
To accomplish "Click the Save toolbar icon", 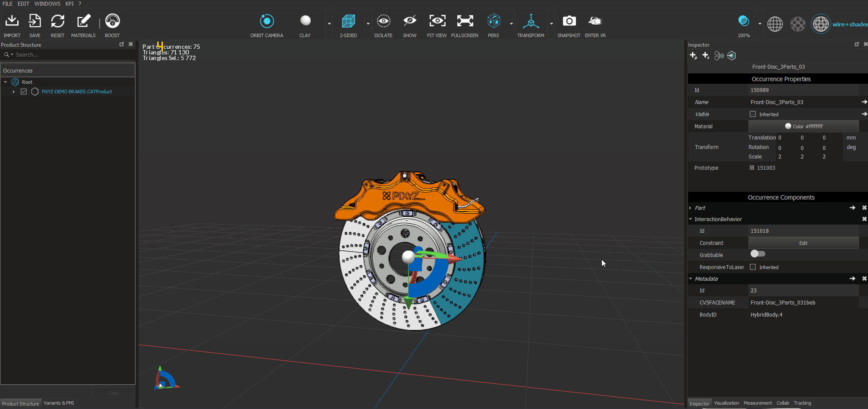I will click(x=35, y=21).
